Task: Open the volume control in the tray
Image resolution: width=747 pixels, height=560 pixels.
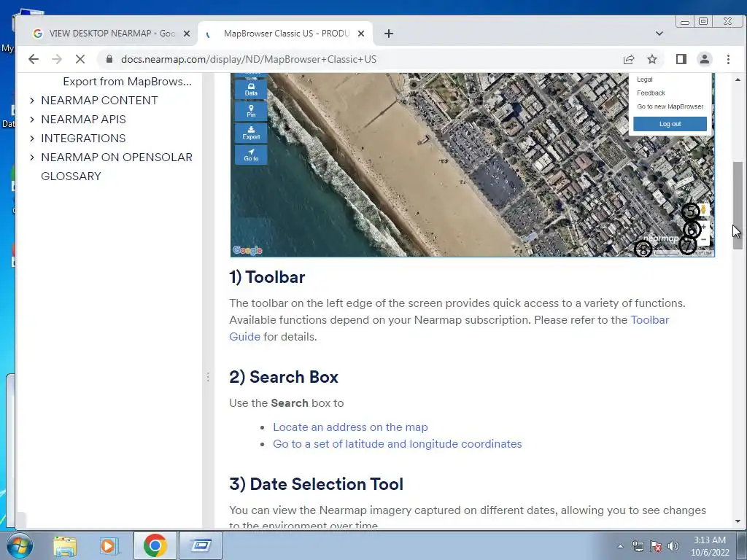Action: (x=673, y=546)
